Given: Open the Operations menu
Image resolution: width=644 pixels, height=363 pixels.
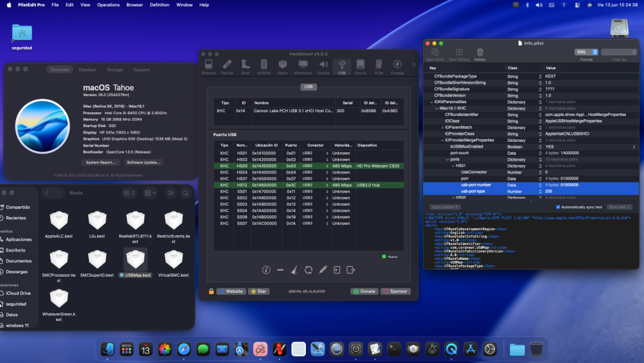Looking at the screenshot, I should (108, 5).
